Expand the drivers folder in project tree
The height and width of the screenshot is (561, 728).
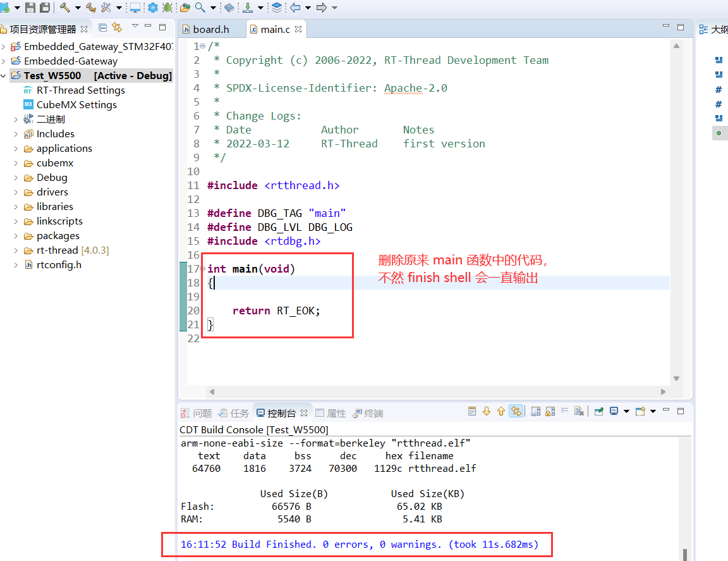(16, 192)
